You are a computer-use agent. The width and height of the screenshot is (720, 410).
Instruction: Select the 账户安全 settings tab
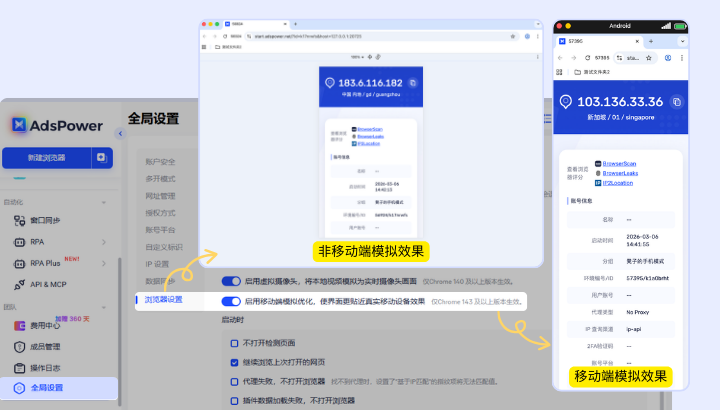160,162
